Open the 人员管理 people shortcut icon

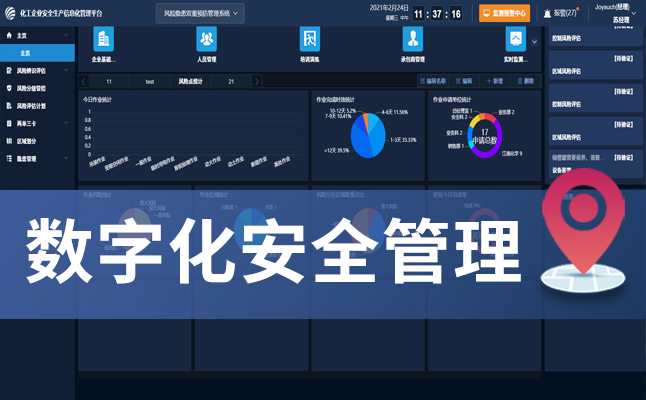(206, 39)
